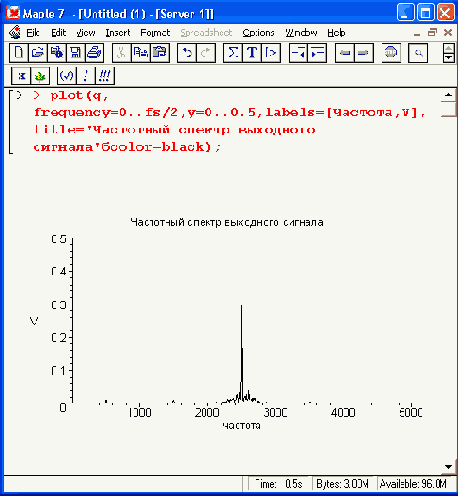Expand the toolbar overflow down arrow

pyautogui.click(x=449, y=58)
